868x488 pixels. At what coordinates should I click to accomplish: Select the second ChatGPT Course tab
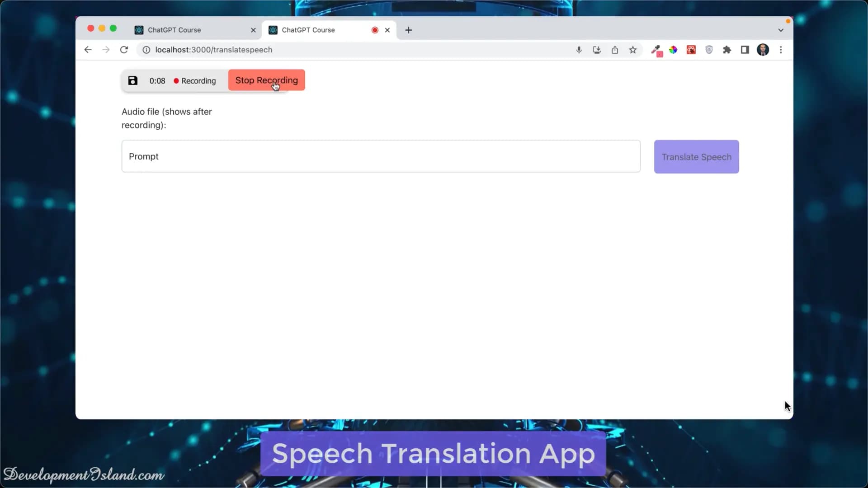pyautogui.click(x=312, y=30)
